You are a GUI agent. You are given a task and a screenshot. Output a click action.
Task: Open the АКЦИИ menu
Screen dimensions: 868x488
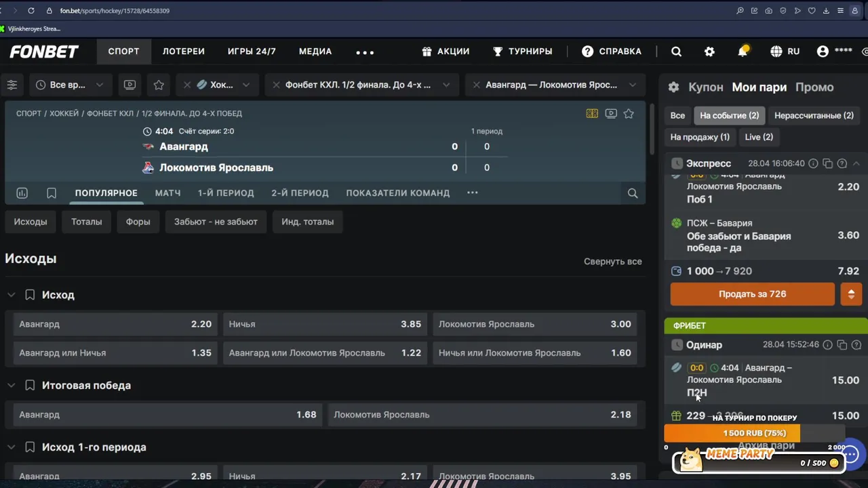pyautogui.click(x=446, y=52)
